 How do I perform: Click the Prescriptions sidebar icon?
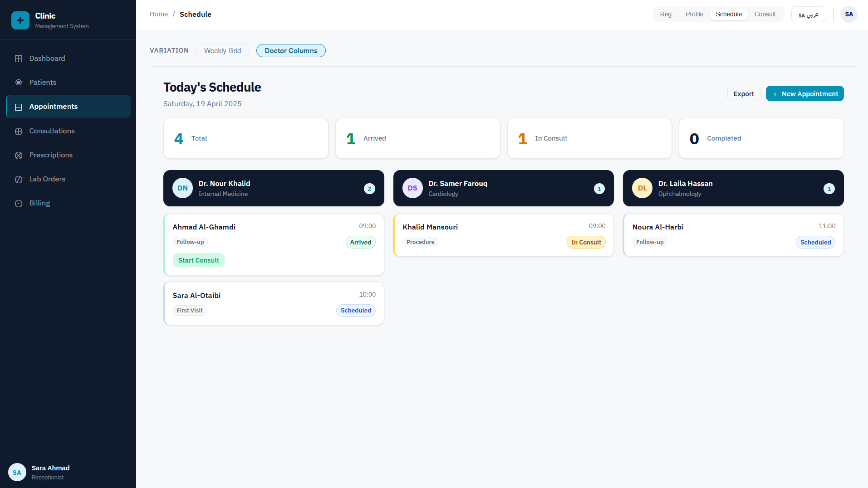click(x=19, y=155)
